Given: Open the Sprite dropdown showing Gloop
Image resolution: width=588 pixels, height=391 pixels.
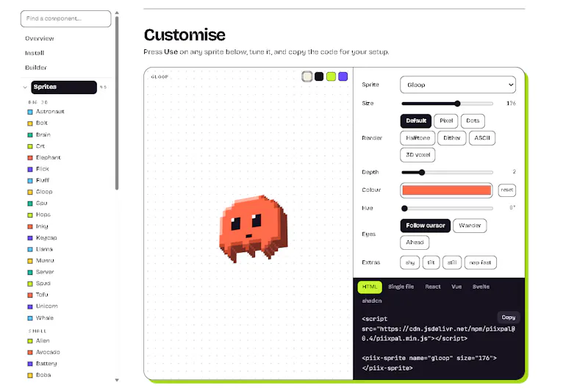Looking at the screenshot, I should [458, 85].
